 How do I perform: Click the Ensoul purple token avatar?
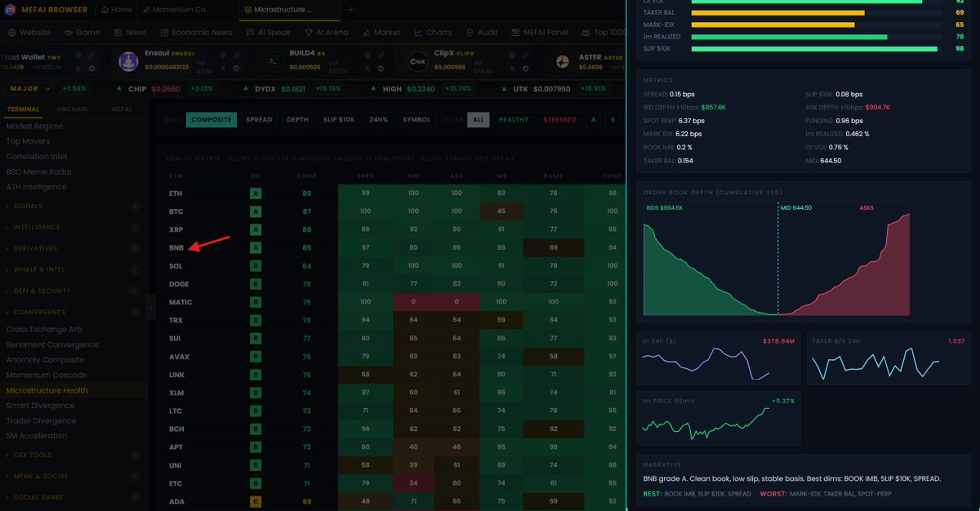(x=129, y=61)
